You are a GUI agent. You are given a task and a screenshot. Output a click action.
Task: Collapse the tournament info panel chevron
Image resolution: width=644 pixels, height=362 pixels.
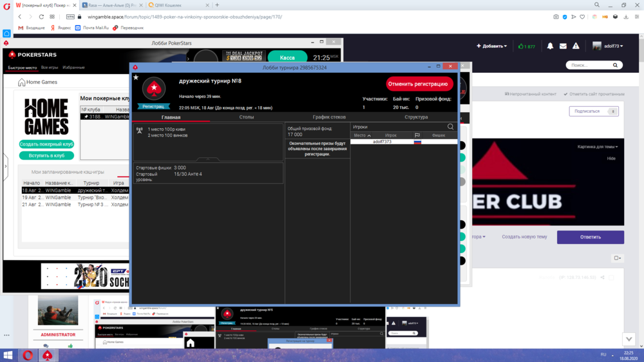pos(207,159)
